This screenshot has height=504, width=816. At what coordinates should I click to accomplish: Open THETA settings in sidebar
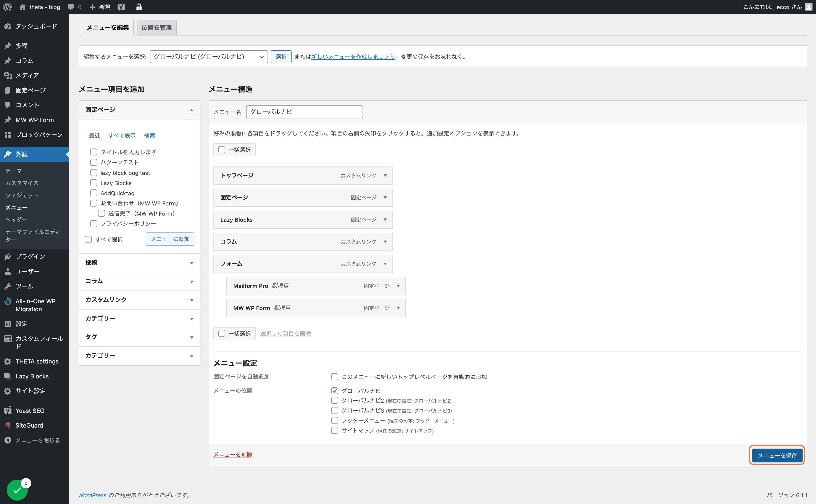[35, 361]
